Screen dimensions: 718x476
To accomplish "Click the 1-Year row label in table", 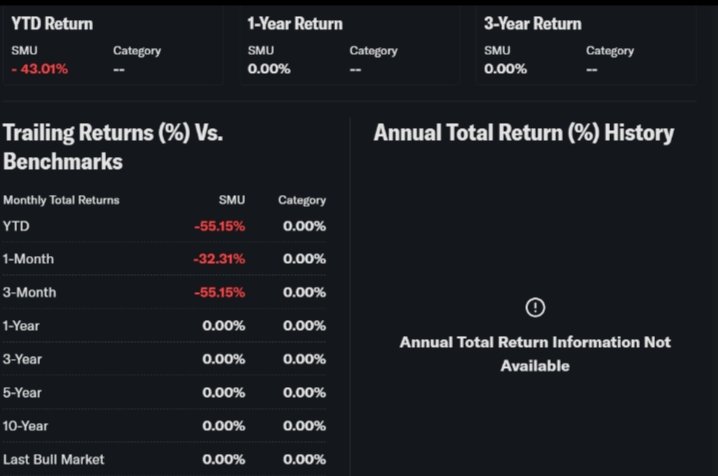I will pos(22,325).
